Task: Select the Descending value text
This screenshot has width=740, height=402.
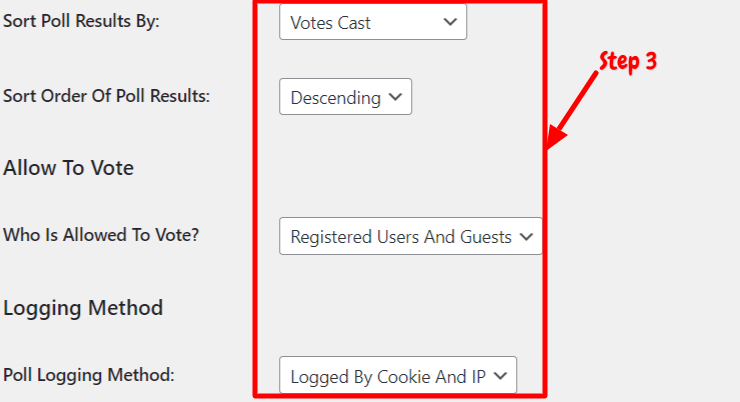Action: point(336,98)
